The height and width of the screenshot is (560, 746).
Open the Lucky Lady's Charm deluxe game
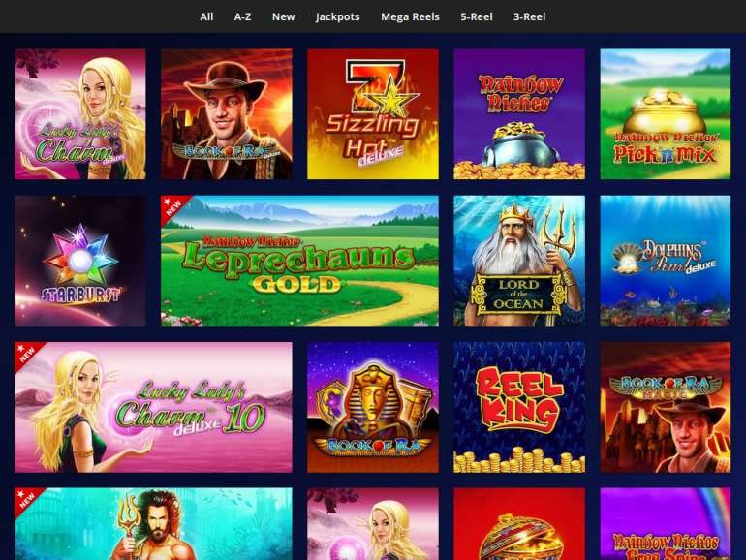(x=79, y=114)
